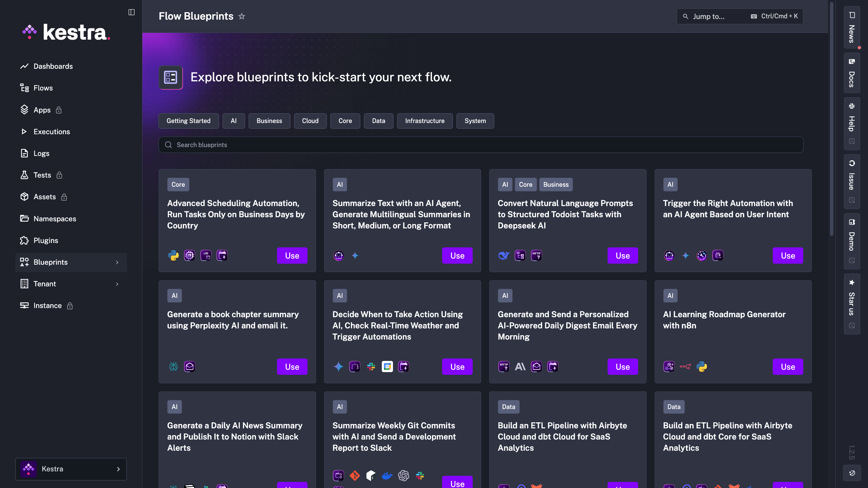Use the Perplexity book chapter summary blueprint
Viewport: 868px width, 488px height.
[x=292, y=367]
